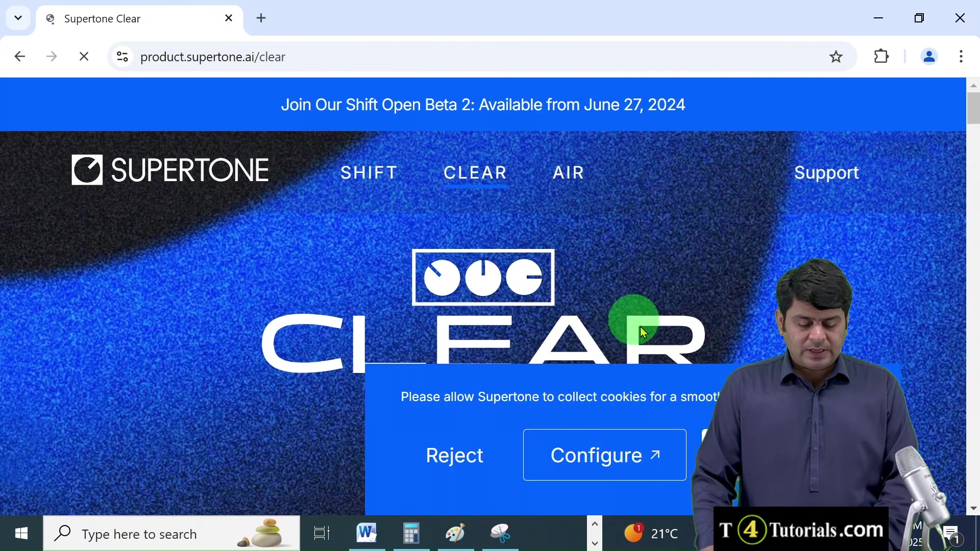Screen dimensions: 980x551
Task: Click Task View on the taskbar
Action: pyautogui.click(x=322, y=533)
